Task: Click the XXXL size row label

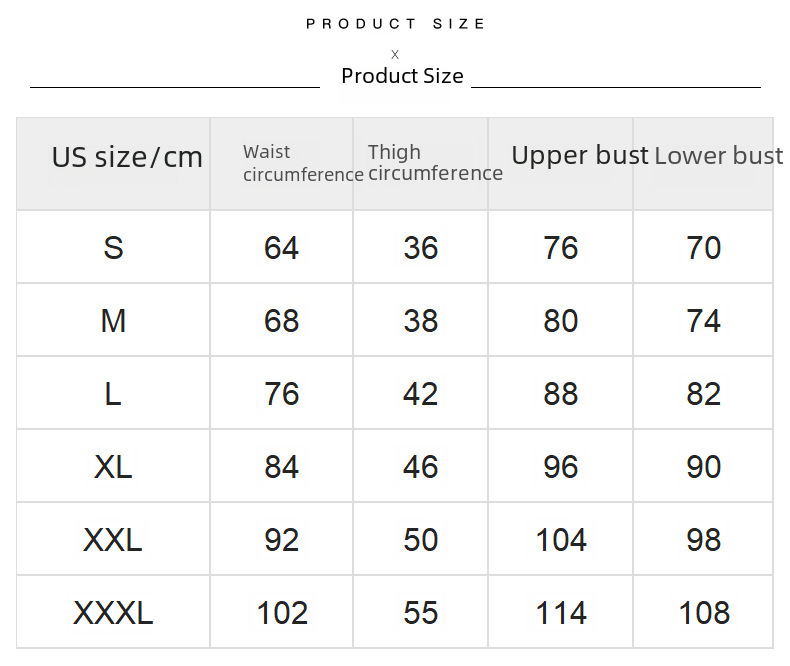Action: point(113,613)
